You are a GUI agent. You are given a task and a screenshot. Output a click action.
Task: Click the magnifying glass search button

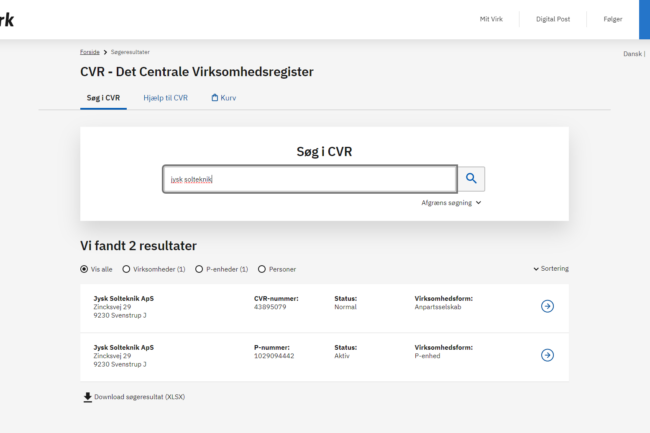click(472, 179)
